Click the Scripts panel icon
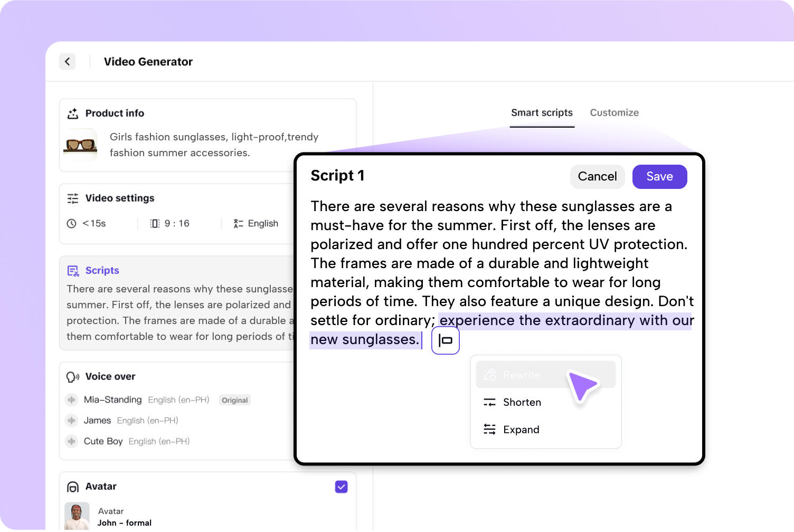This screenshot has height=532, width=794. pyautogui.click(x=73, y=271)
